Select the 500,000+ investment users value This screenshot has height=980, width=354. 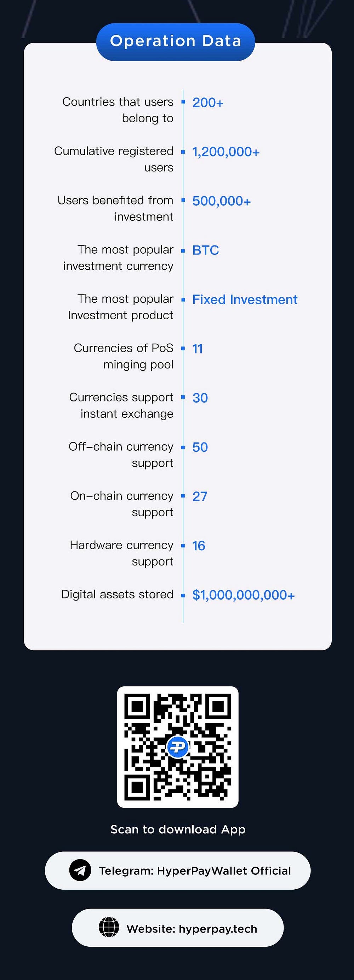pos(222,201)
